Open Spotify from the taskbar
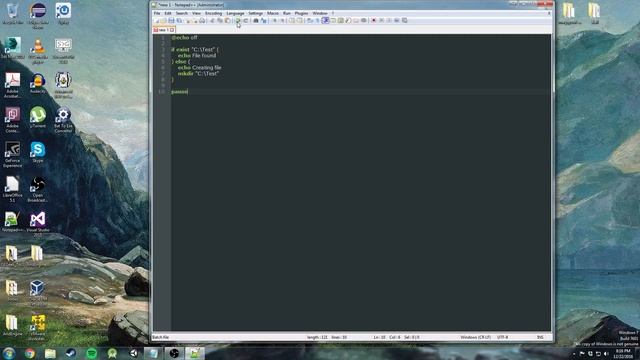Image resolution: width=640 pixels, height=360 pixels. [91, 353]
